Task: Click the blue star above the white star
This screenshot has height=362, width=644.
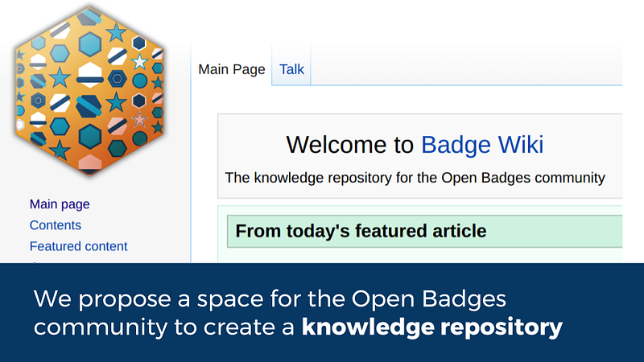Action: click(116, 33)
